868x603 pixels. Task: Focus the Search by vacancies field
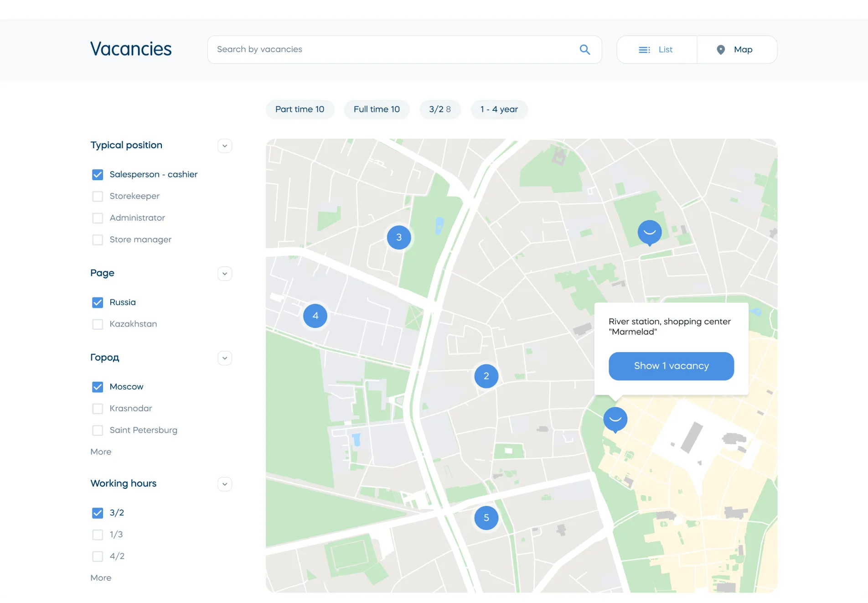pyautogui.click(x=392, y=50)
